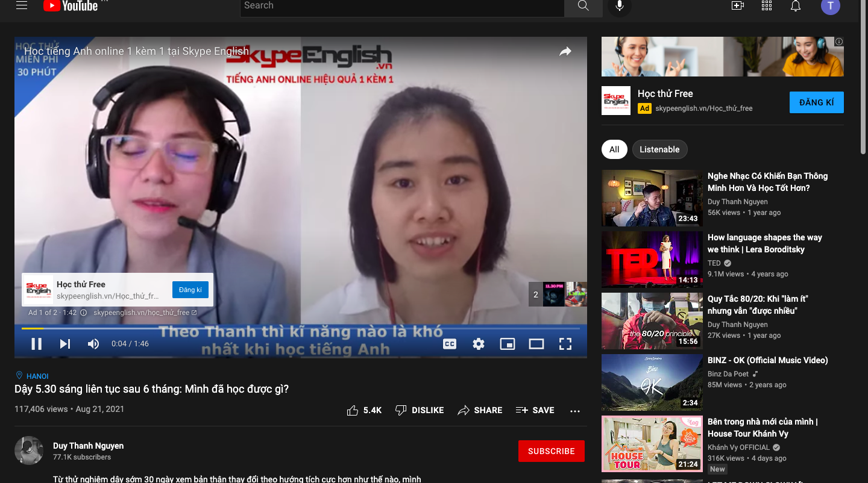Mute the video volume

(93, 344)
